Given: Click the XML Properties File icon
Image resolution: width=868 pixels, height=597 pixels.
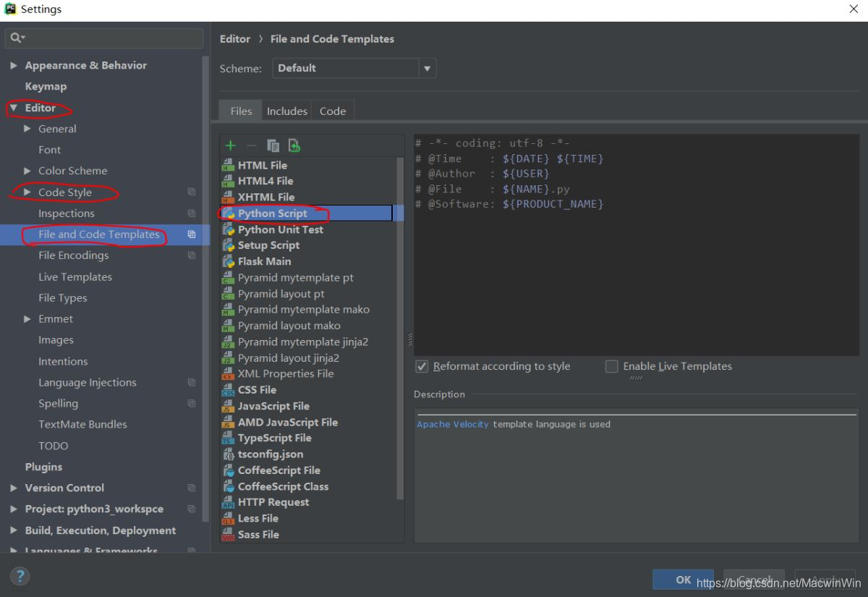Looking at the screenshot, I should click(x=228, y=374).
